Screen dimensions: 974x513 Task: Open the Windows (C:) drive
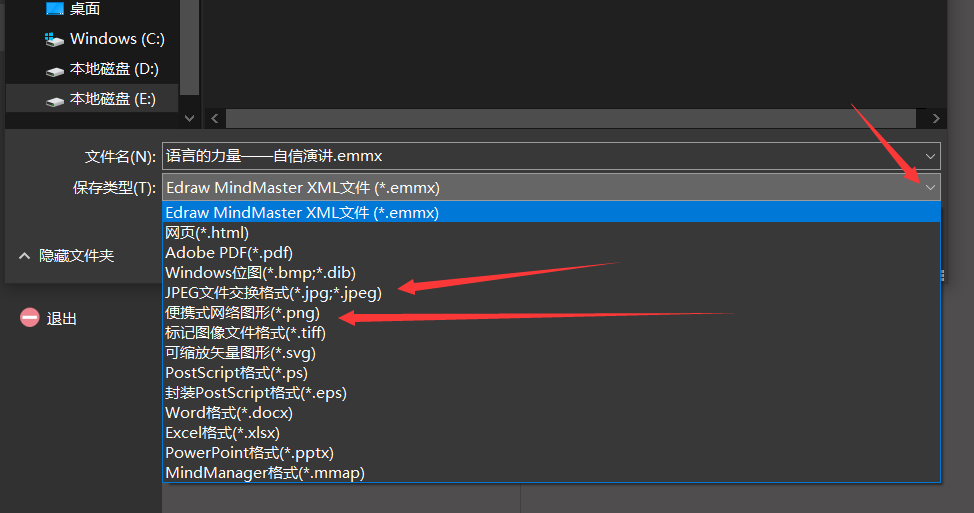(92, 39)
